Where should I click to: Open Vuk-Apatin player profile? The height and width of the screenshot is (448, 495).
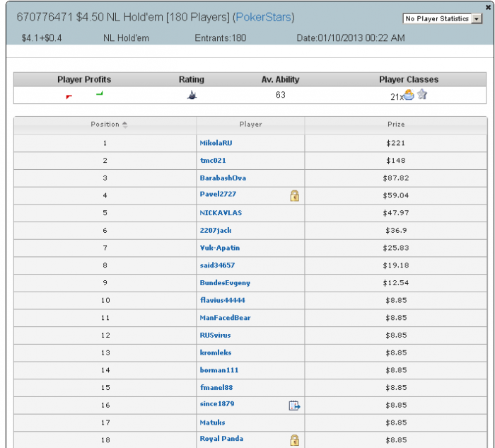pos(220,248)
